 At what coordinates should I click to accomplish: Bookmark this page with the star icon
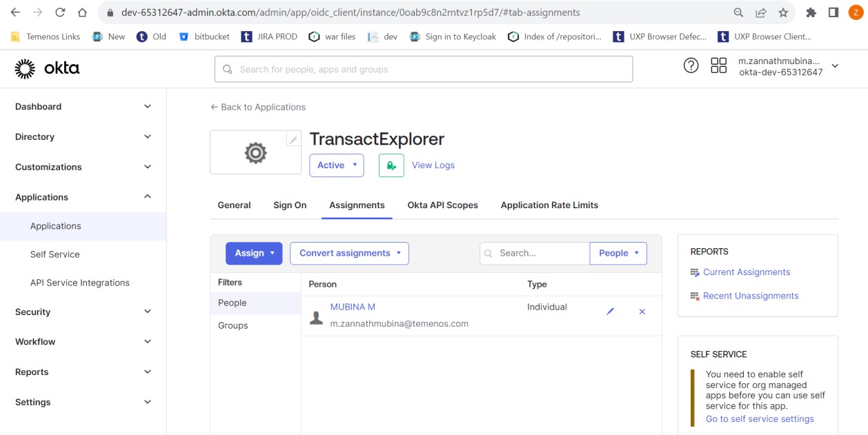point(783,12)
